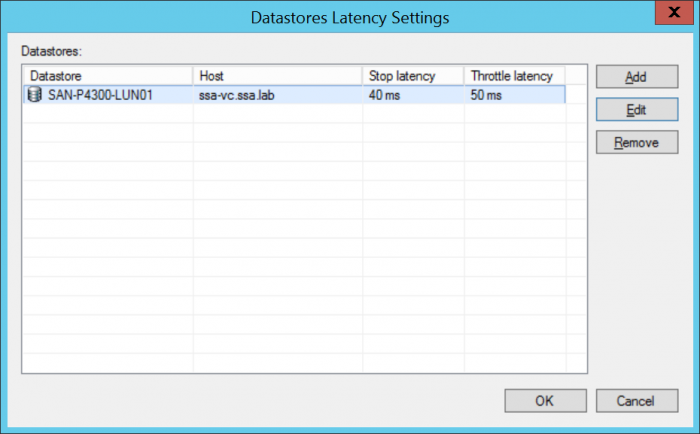The image size is (700, 434).
Task: Open Edit for the selected datastore
Action: [x=636, y=110]
